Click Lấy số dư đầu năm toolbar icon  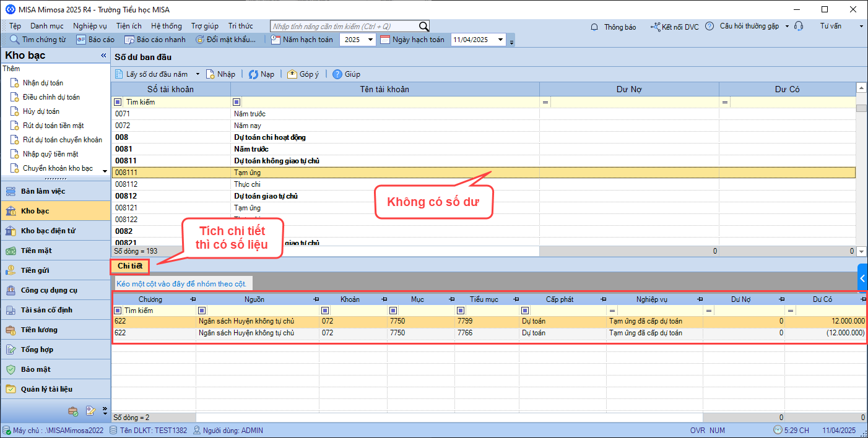(119, 74)
